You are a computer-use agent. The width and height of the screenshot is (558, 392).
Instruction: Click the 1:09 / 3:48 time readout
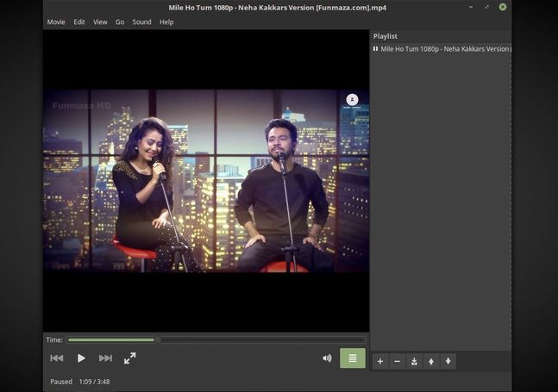point(94,382)
